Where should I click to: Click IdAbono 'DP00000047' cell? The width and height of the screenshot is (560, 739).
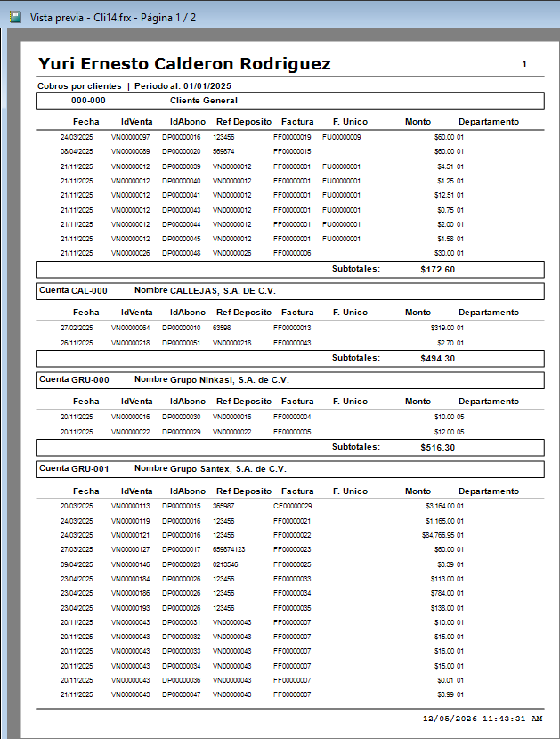181,694
